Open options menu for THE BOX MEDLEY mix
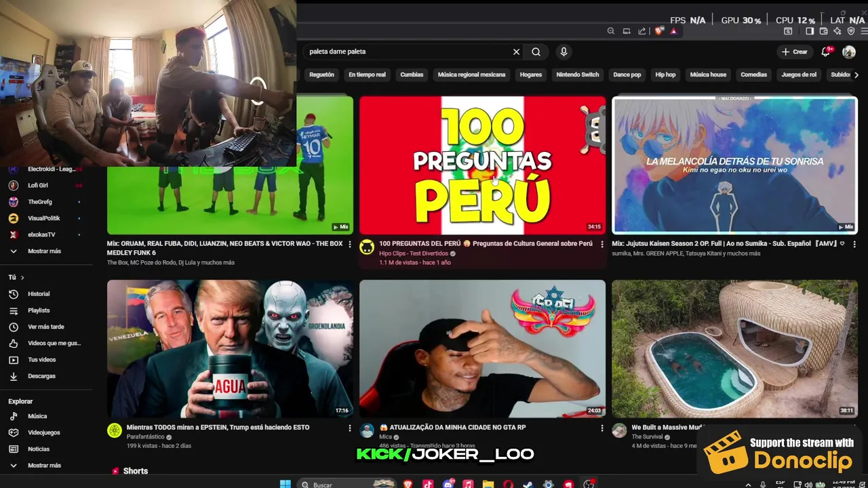Image resolution: width=868 pixels, height=488 pixels. click(x=350, y=244)
